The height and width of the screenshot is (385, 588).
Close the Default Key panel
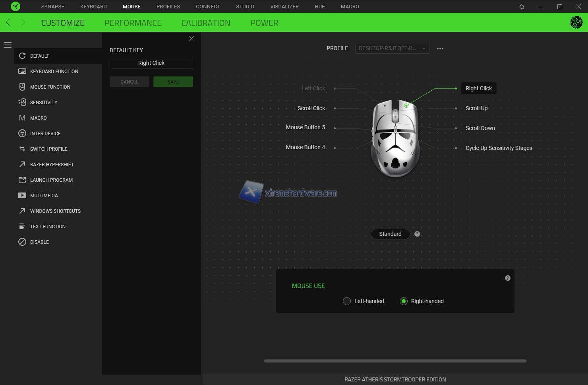point(191,39)
